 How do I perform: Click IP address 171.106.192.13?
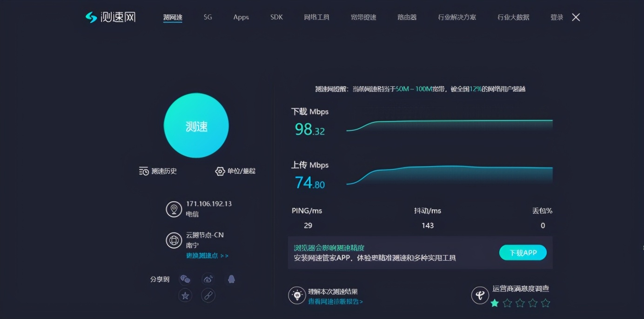coord(209,204)
